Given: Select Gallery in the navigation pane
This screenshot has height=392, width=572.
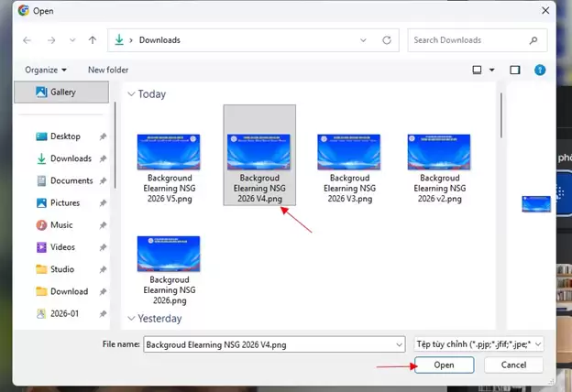Looking at the screenshot, I should (x=61, y=92).
